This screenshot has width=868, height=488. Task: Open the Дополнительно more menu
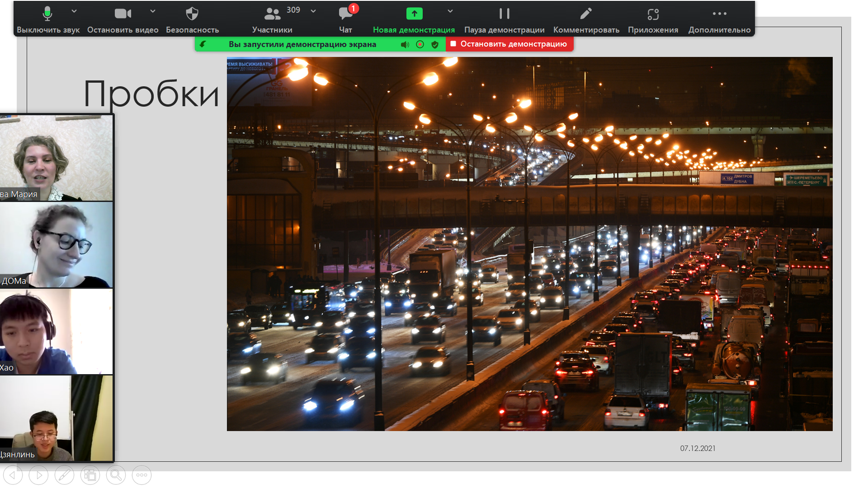pos(719,18)
